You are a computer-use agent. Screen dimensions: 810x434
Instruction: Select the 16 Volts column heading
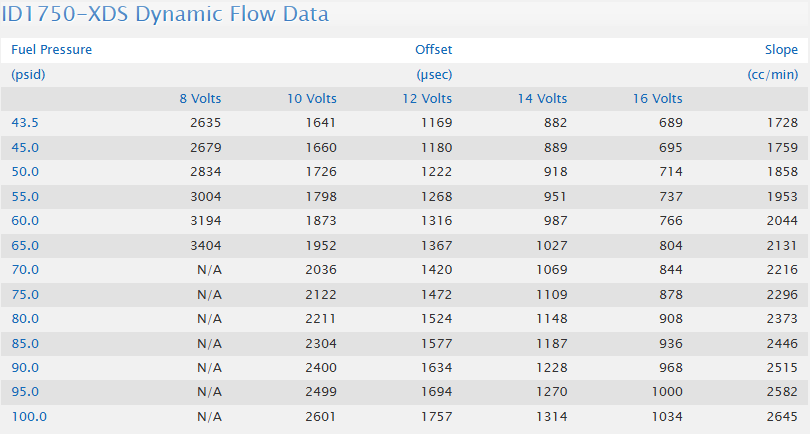(x=657, y=98)
